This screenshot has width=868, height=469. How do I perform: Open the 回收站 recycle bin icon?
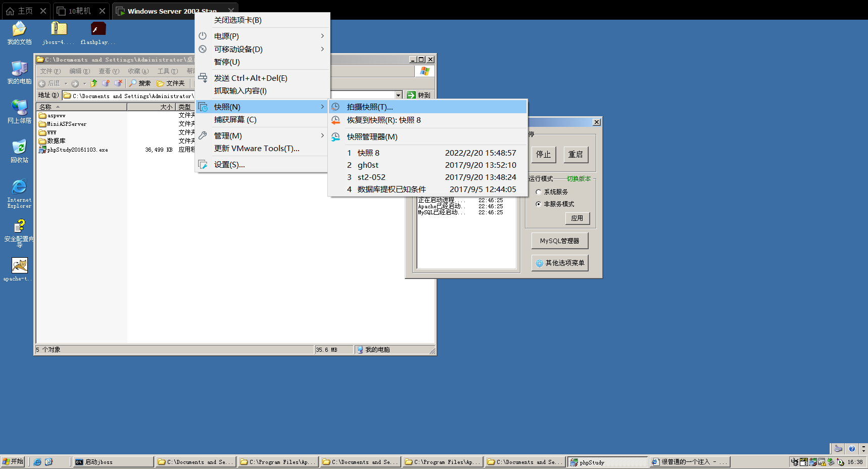19,151
